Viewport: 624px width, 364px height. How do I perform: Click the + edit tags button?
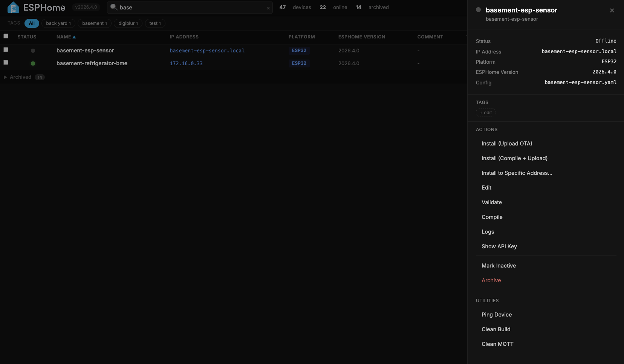[x=486, y=113]
